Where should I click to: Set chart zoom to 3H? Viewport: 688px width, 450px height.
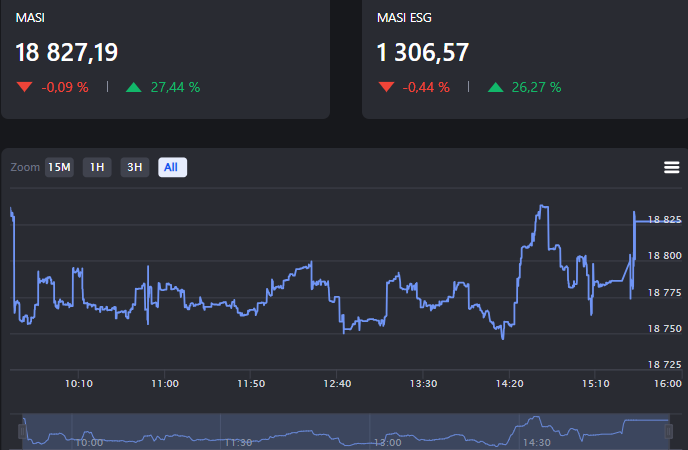pyautogui.click(x=134, y=167)
